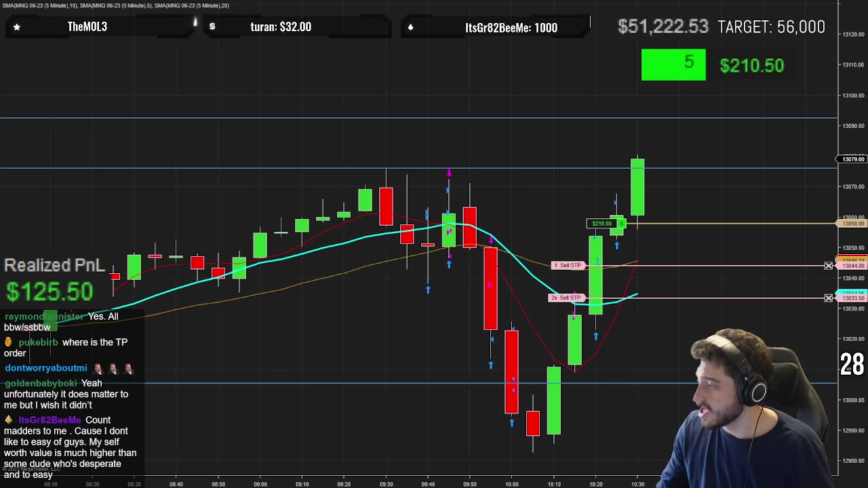Viewport: 868px width, 488px height.
Task: Click the large green 5 position size box
Action: (673, 64)
